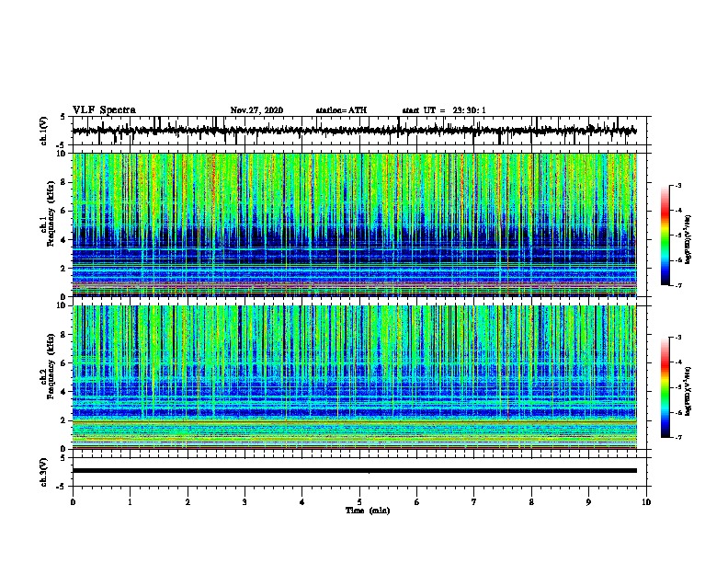
Task: Click ch.1 spectrogram frequency tick '8'
Action: [x=64, y=182]
